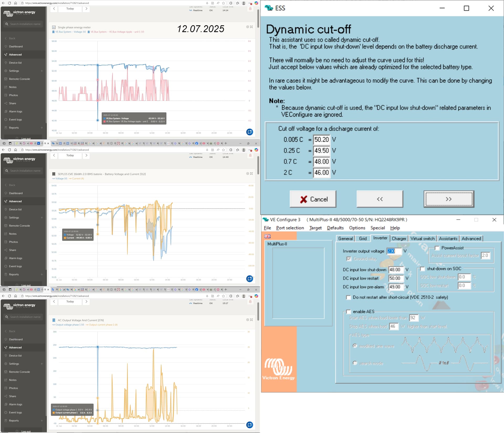Click the search magnifier icon in the middle sidebar
The height and width of the screenshot is (433, 504).
click(7, 171)
